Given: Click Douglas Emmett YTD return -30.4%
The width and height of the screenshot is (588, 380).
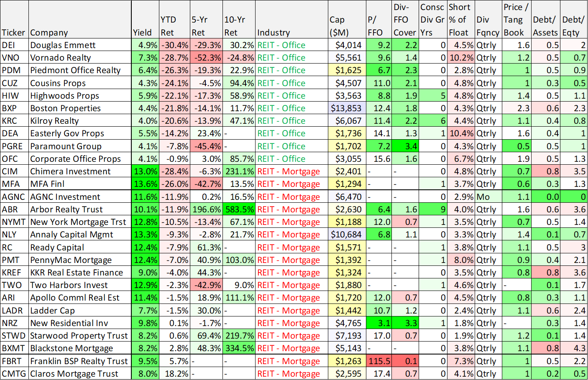Looking at the screenshot, I should click(174, 45).
